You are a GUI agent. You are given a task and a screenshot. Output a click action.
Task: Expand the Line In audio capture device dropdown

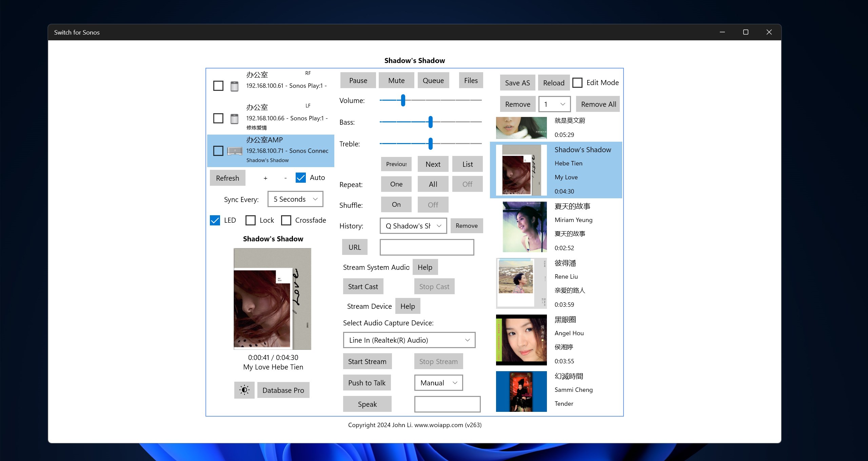pos(409,340)
